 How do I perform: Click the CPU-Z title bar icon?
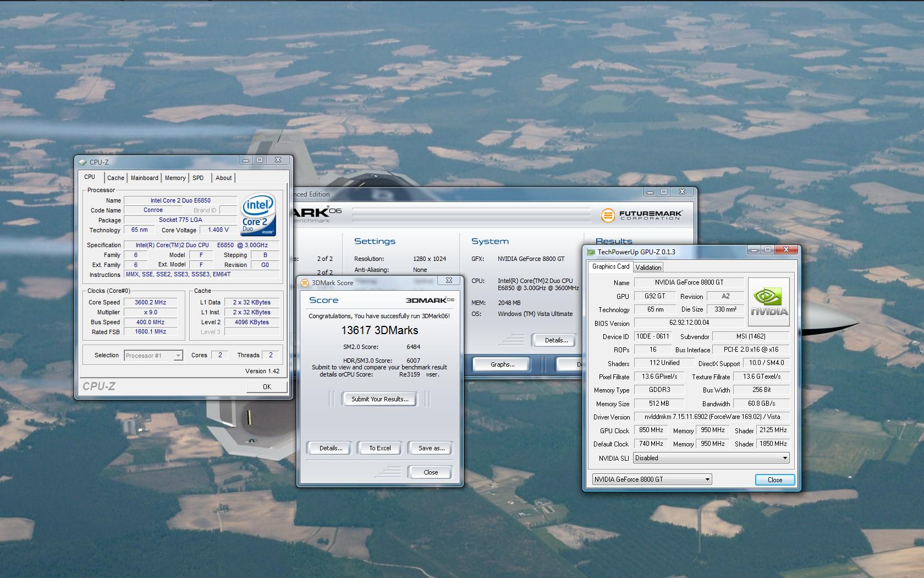click(82, 162)
